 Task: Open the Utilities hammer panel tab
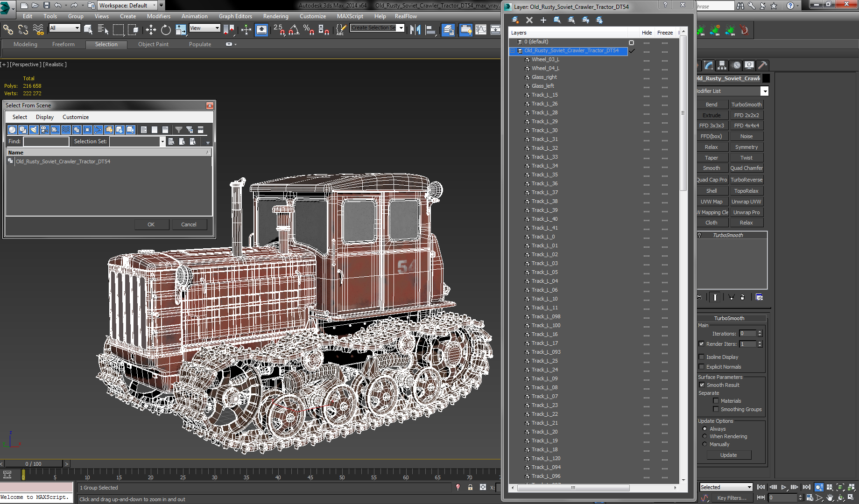click(763, 65)
